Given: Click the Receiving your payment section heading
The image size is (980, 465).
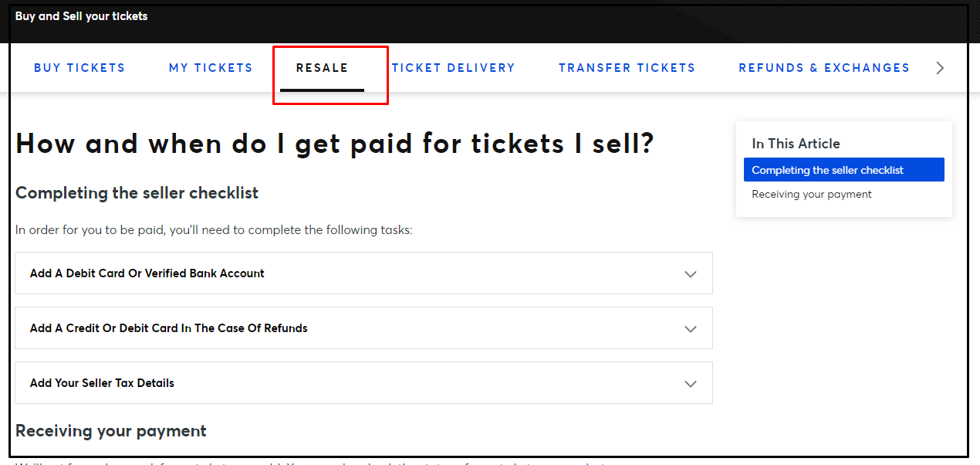Looking at the screenshot, I should pos(111,431).
